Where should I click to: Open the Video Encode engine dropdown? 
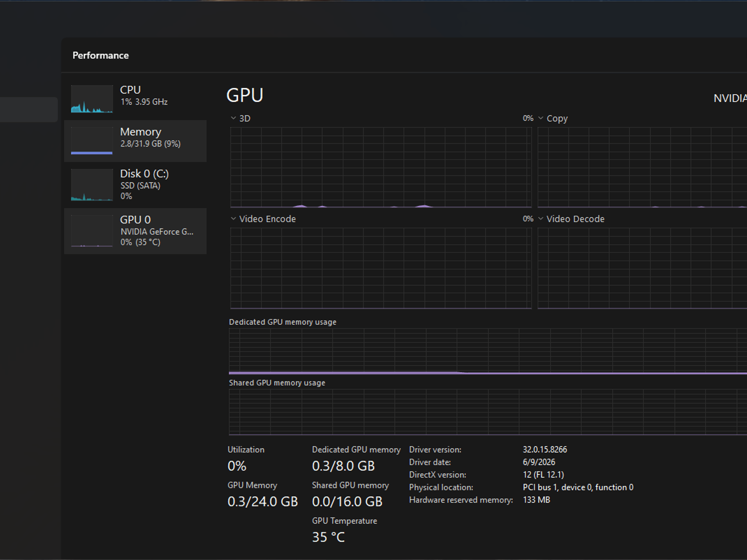pos(233,219)
